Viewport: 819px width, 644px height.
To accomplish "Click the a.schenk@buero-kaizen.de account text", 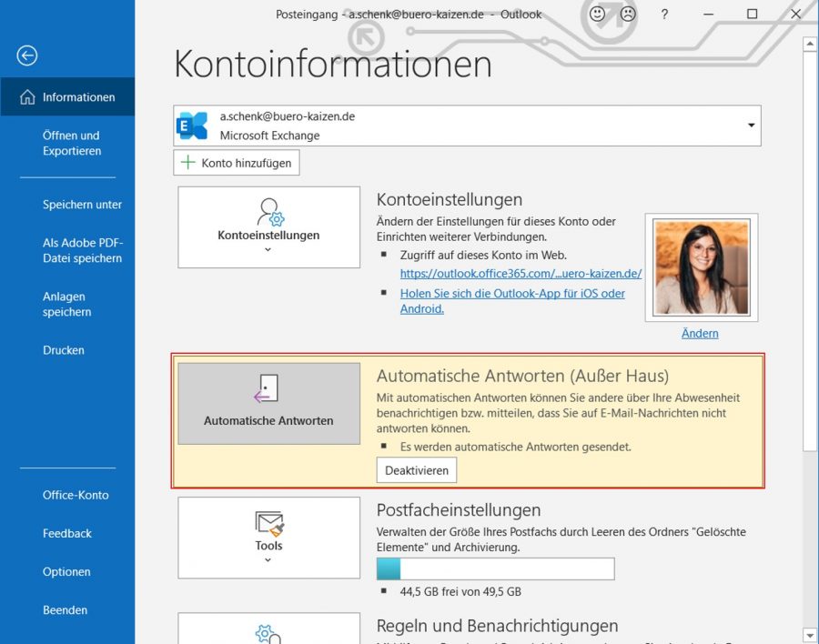I will click(x=288, y=116).
